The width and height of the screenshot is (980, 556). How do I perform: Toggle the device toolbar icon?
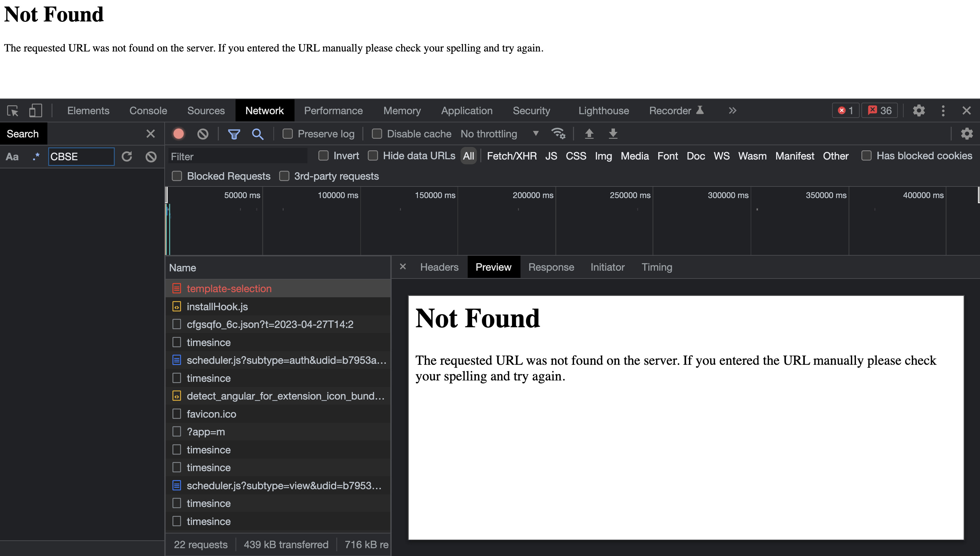coord(35,111)
